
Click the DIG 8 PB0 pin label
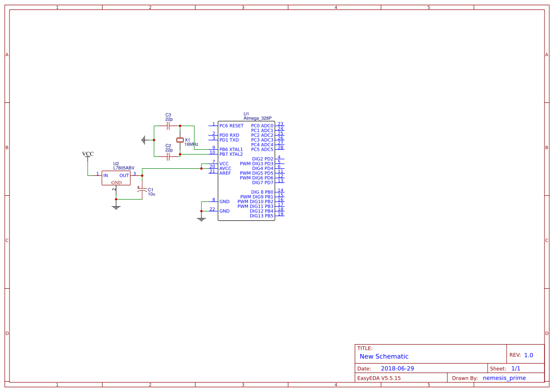[x=263, y=192]
